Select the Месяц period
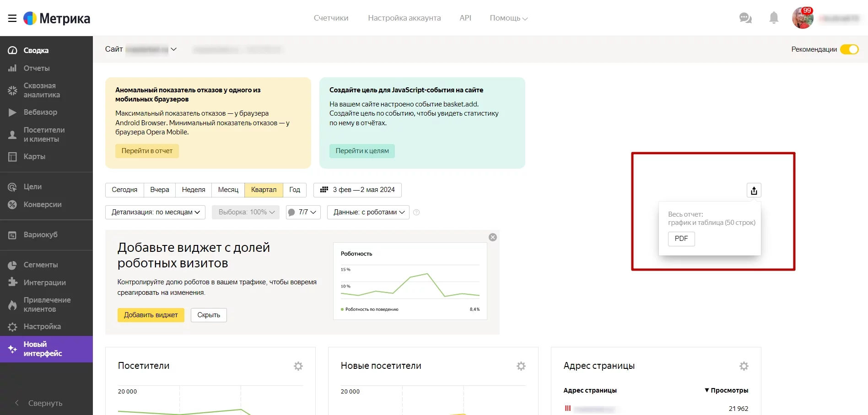 coord(228,190)
